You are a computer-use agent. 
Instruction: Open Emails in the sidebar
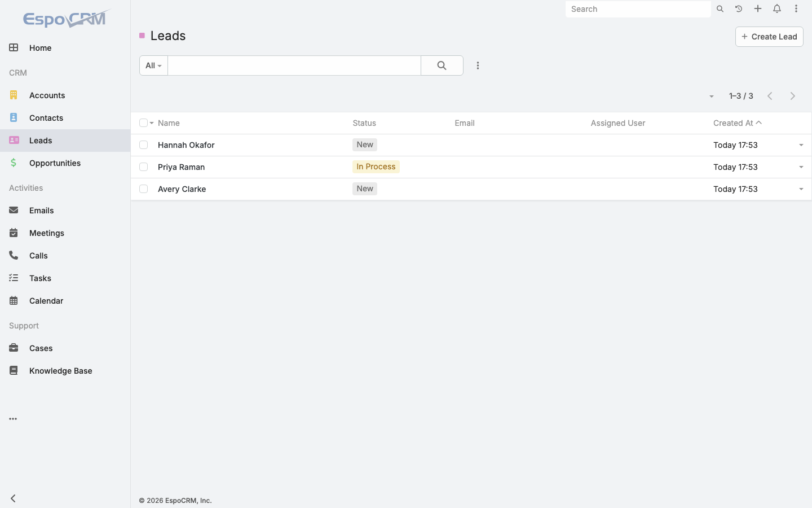coord(65,211)
